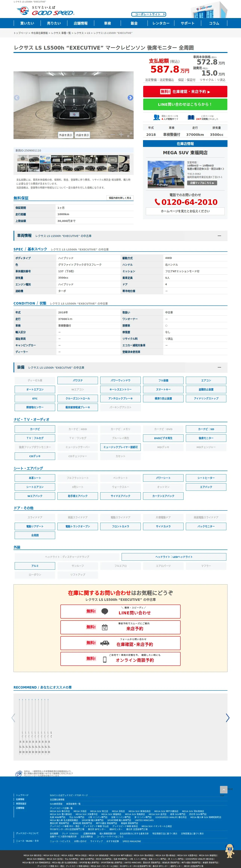Click レクサス 車種一覧 in the breadcrumb
The width and height of the screenshot is (241, 868).
point(61,33)
